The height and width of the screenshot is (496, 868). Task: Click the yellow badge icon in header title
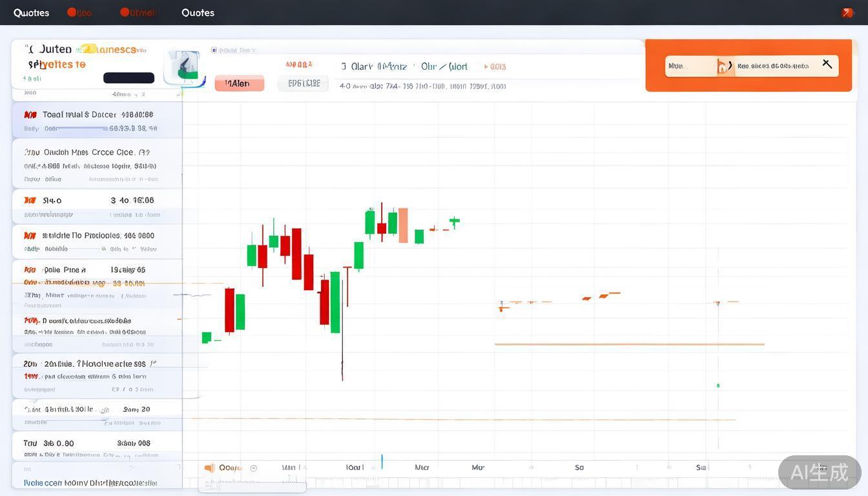pos(86,49)
